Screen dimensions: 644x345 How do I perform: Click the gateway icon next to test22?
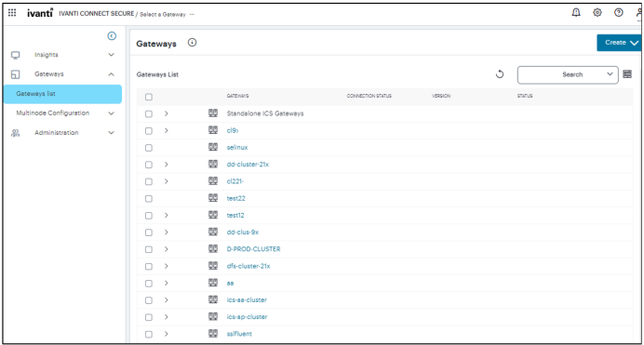pos(213,198)
